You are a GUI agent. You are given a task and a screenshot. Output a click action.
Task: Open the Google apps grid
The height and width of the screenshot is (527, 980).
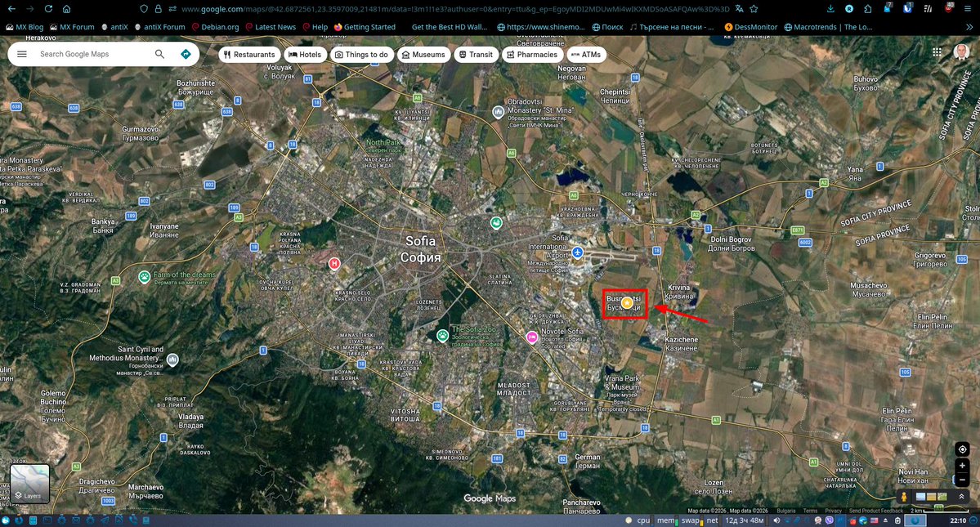pos(937,52)
